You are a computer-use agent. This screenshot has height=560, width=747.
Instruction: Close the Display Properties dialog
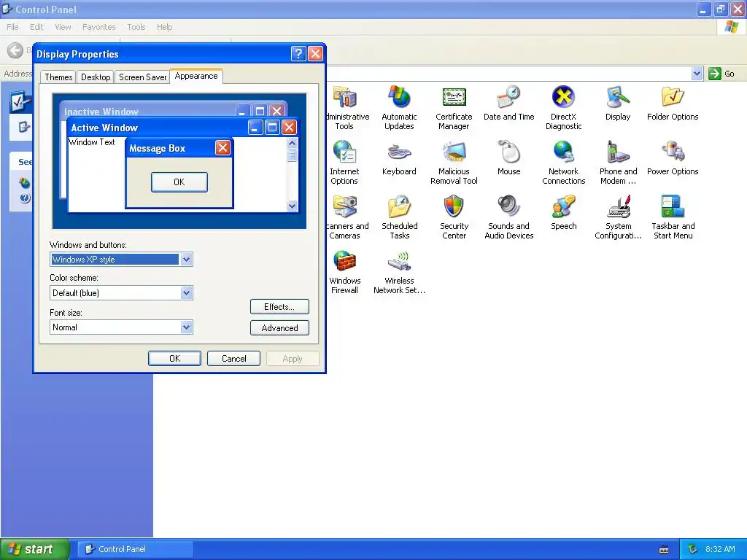[315, 54]
